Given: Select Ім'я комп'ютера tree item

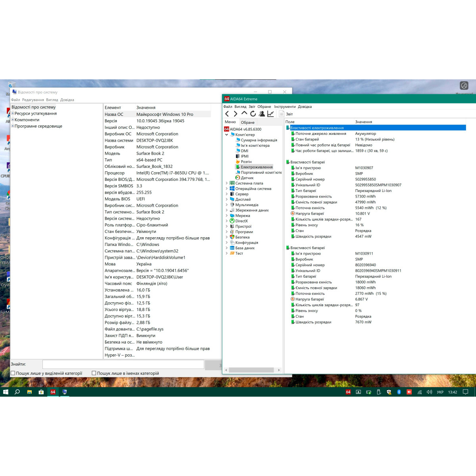Looking at the screenshot, I should [x=255, y=146].
